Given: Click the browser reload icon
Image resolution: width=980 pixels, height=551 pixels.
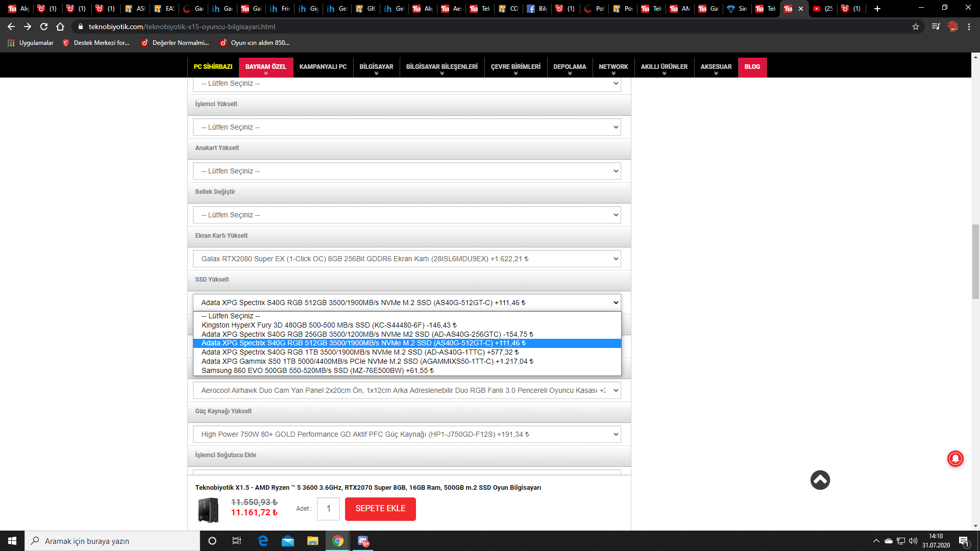Looking at the screenshot, I should click(44, 27).
